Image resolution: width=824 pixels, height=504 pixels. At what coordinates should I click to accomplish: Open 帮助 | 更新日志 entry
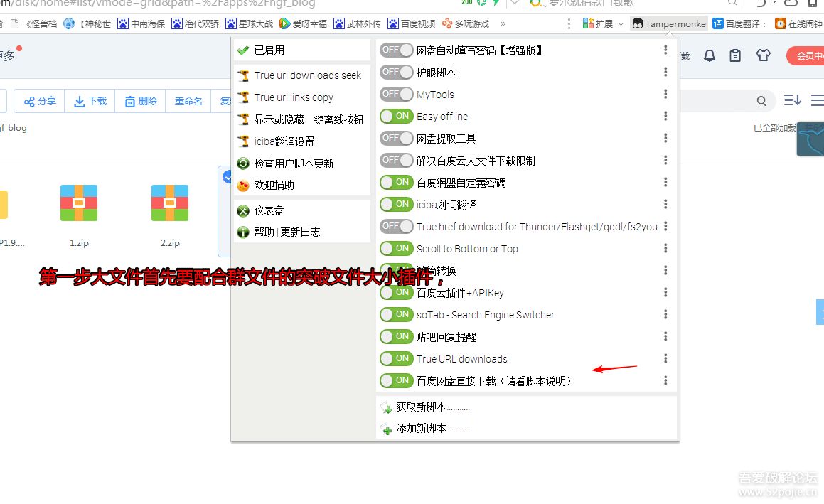coord(301,232)
